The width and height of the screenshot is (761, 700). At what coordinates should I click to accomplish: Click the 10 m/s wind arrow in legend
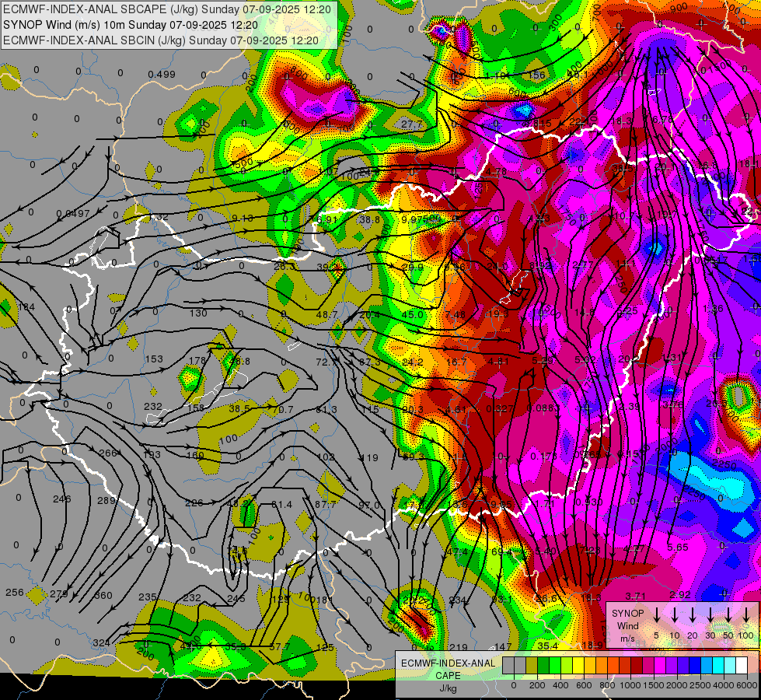point(675,615)
